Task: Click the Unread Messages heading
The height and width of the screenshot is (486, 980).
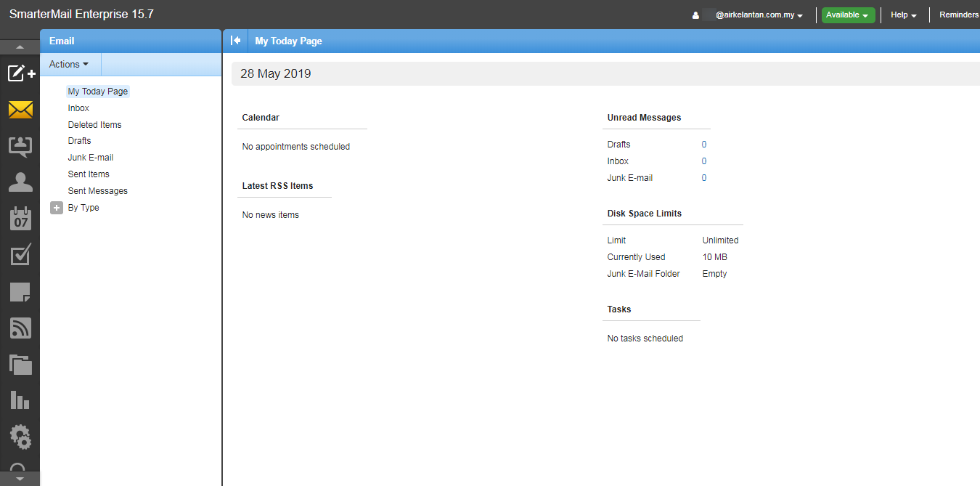Action: click(644, 118)
